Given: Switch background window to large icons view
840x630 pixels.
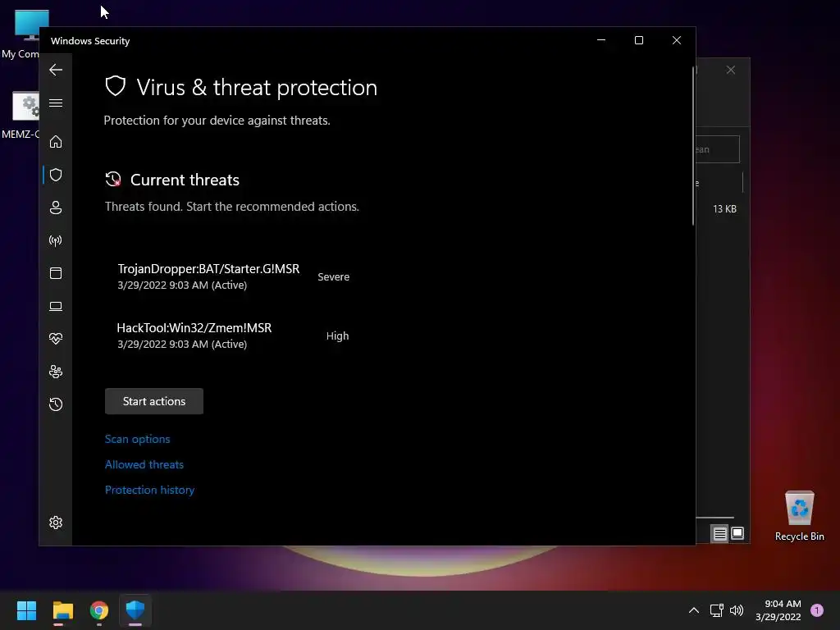Looking at the screenshot, I should [737, 533].
